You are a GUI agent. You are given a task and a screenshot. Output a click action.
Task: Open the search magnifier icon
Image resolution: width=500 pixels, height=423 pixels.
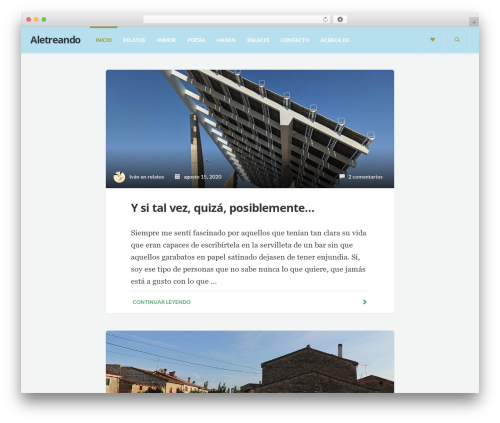[457, 40]
